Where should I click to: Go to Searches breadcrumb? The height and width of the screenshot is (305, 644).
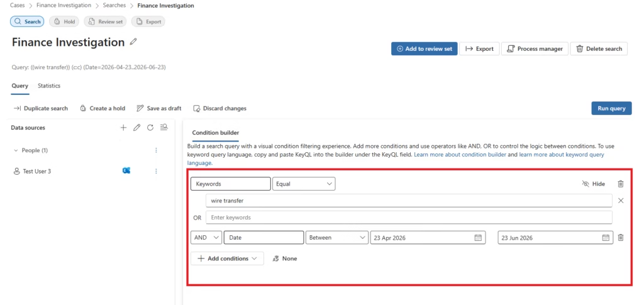[114, 5]
